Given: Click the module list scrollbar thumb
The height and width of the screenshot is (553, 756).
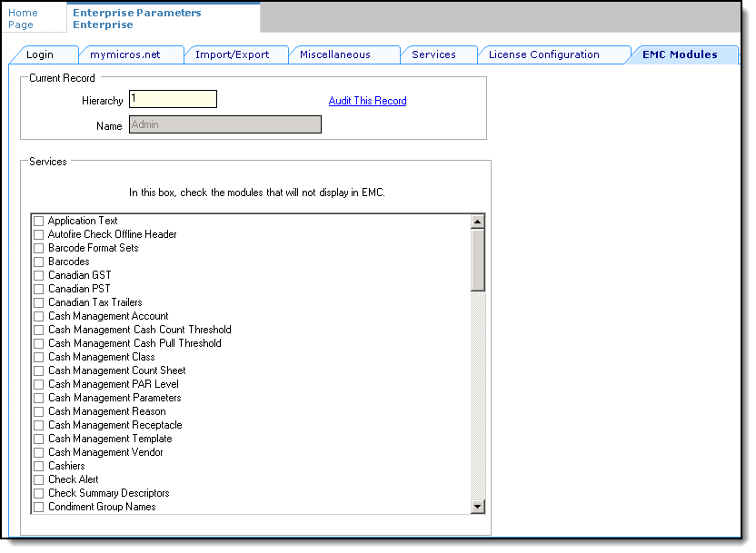Looking at the screenshot, I should coord(477,260).
